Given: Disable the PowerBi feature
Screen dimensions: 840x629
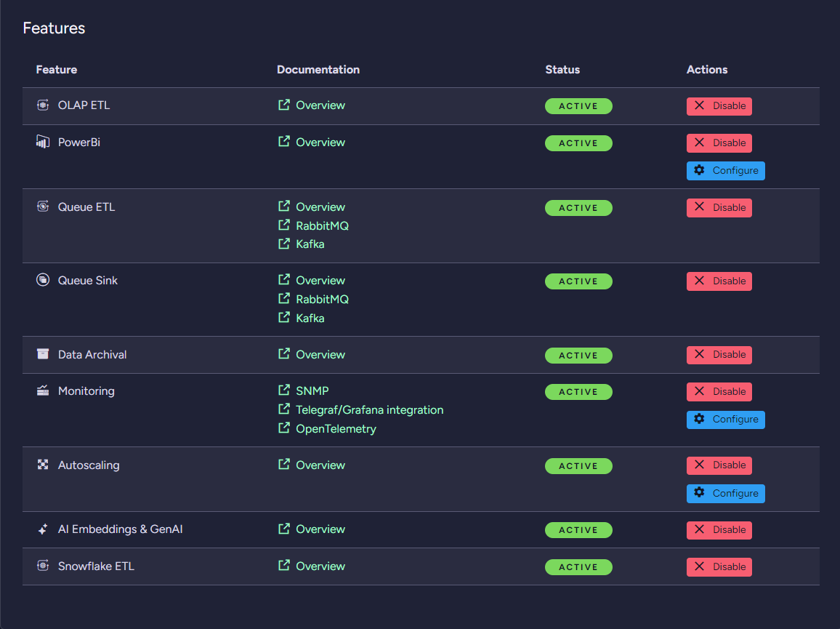Looking at the screenshot, I should (719, 143).
